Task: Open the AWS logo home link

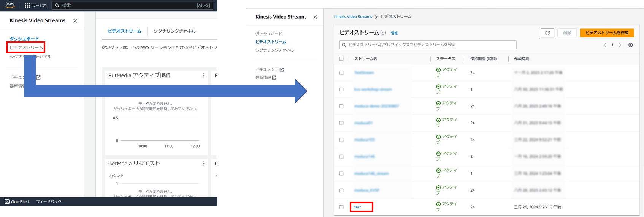Action: (10, 5)
